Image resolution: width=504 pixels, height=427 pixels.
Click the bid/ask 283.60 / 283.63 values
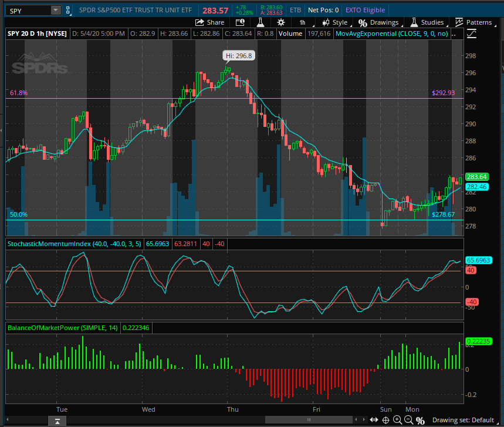(x=271, y=11)
